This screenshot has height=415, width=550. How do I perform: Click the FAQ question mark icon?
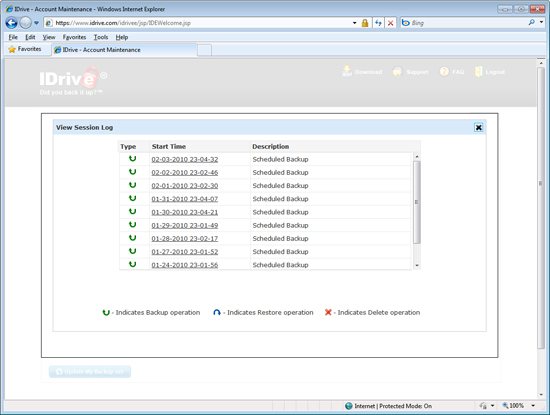[x=444, y=72]
